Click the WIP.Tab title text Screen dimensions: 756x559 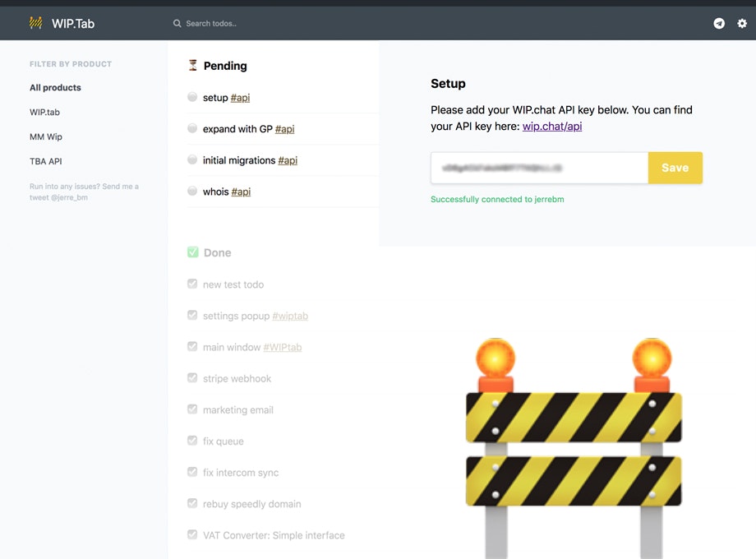coord(73,24)
